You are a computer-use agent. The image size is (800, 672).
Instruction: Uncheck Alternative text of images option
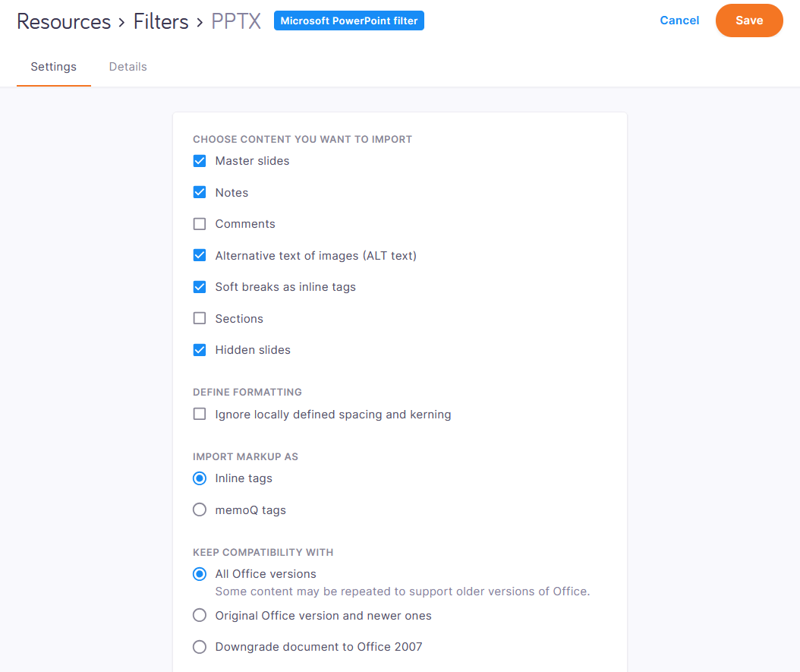click(x=200, y=256)
